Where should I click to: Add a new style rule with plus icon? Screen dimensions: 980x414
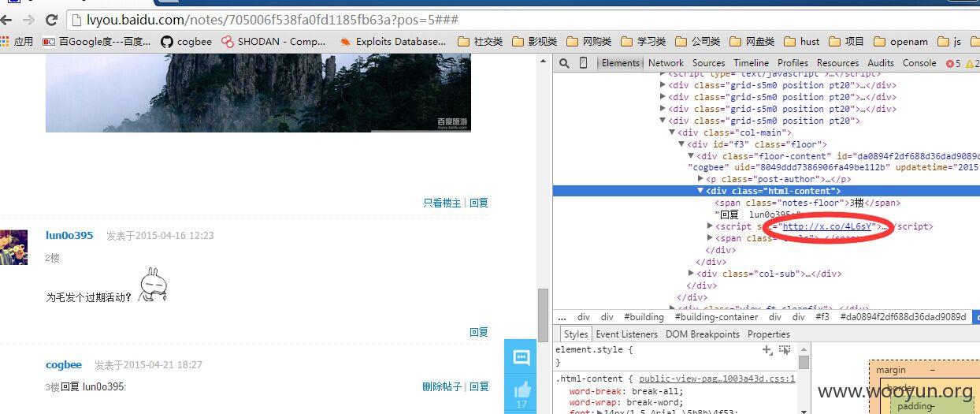pyautogui.click(x=767, y=349)
